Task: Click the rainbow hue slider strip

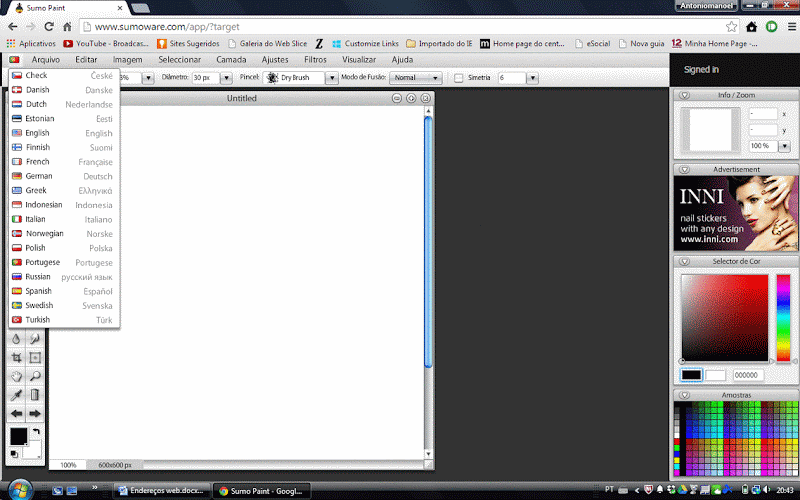Action: 783,318
